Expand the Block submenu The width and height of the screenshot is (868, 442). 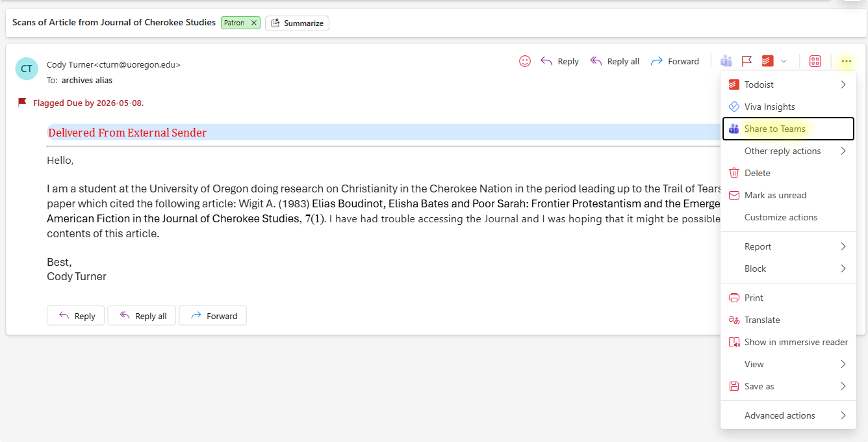tap(788, 268)
